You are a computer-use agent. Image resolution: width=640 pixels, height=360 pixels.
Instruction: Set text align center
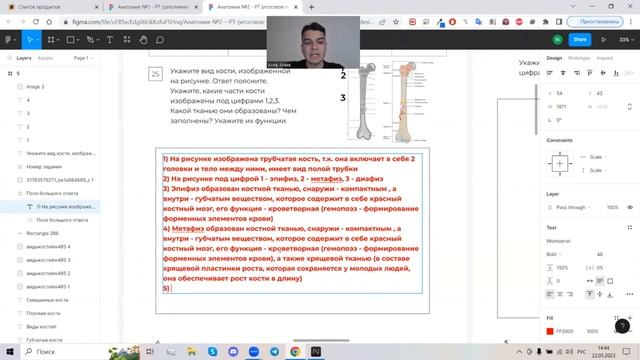560,294
